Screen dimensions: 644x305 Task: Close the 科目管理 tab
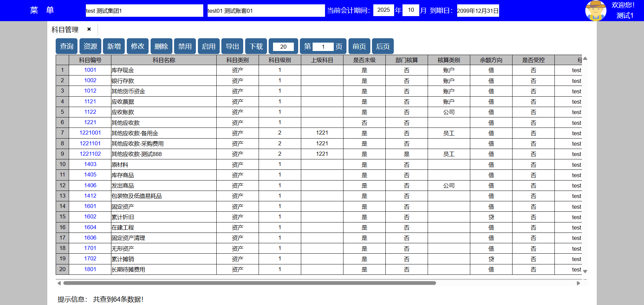pos(89,29)
